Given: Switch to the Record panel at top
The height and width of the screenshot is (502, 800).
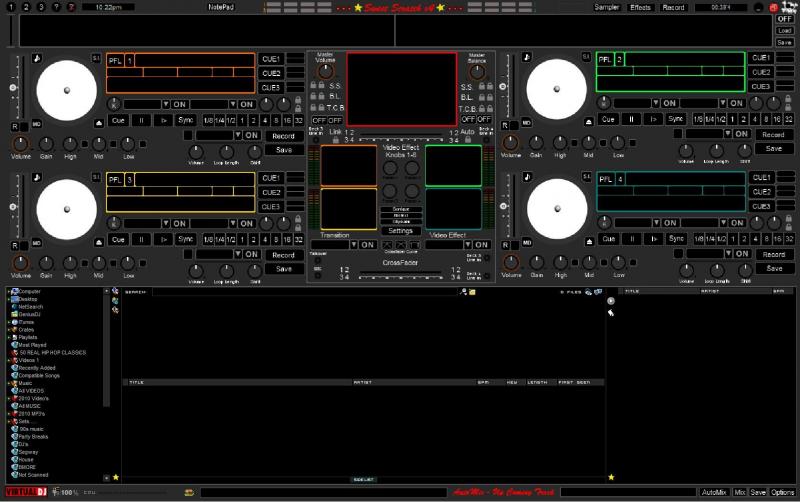Looking at the screenshot, I should coord(673,7).
